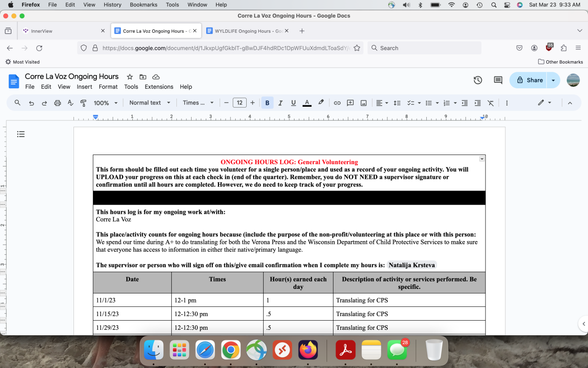Open the Docs Extensions menu
588x368 pixels.
(159, 86)
